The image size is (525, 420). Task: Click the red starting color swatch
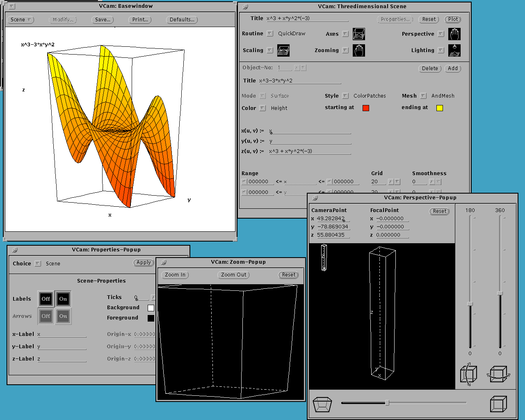(x=366, y=108)
